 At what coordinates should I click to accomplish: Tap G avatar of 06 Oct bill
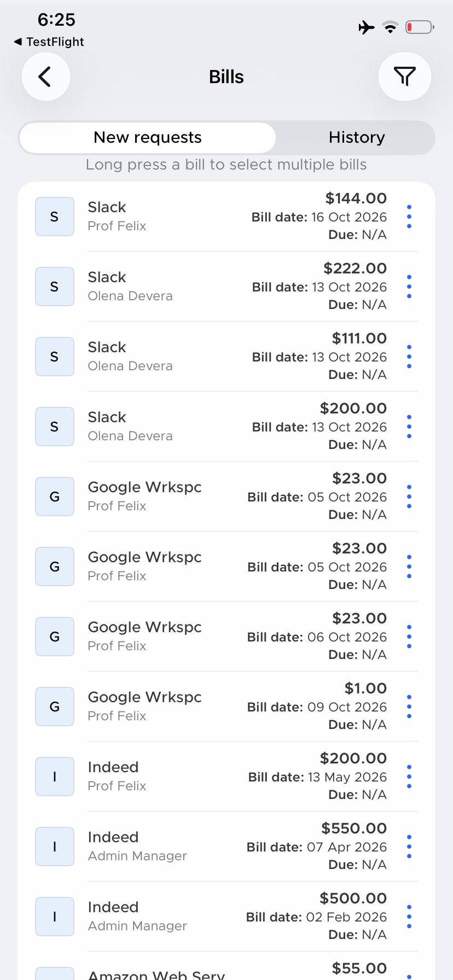(x=55, y=637)
